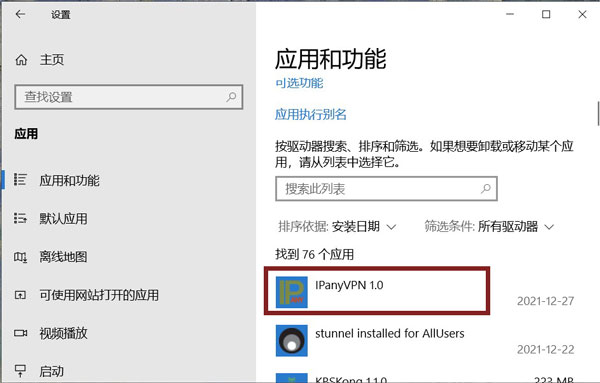Image resolution: width=600 pixels, height=383 pixels.
Task: Maximize the Settings window
Action: point(546,15)
